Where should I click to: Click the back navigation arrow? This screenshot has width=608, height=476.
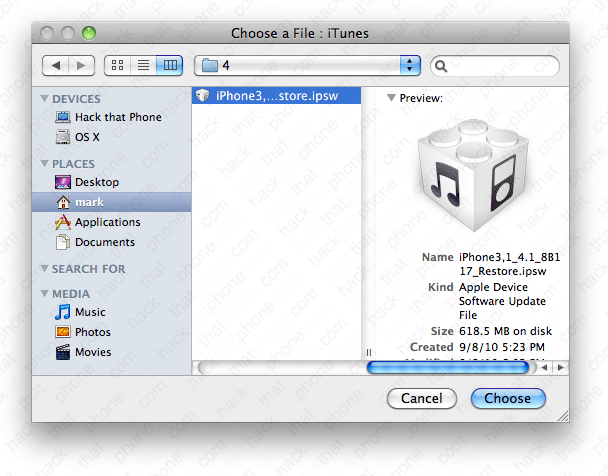pyautogui.click(x=57, y=66)
